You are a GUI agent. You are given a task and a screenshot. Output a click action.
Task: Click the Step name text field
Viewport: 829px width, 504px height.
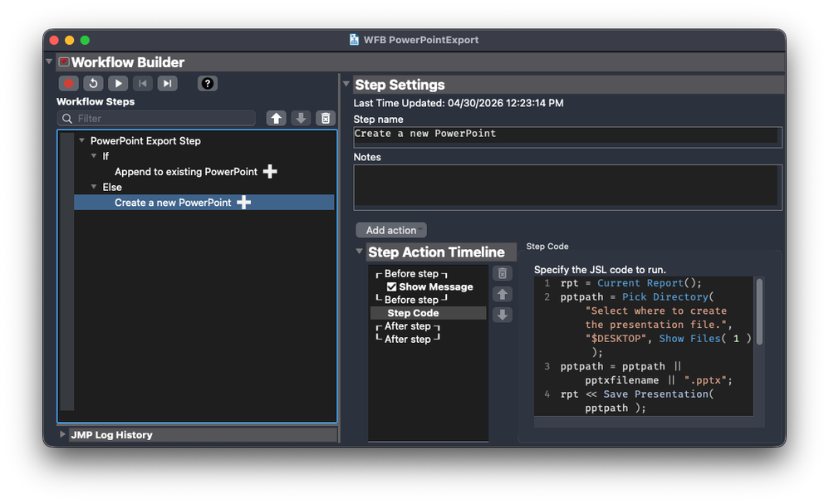(567, 136)
